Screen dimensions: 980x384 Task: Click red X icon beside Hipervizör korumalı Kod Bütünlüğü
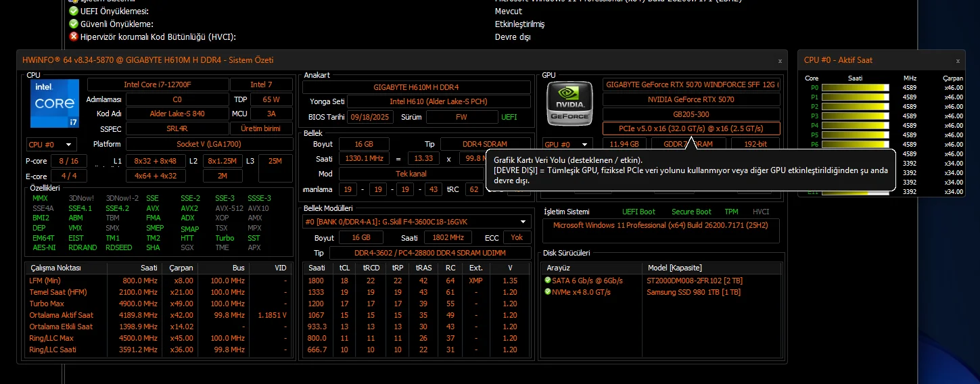click(74, 37)
